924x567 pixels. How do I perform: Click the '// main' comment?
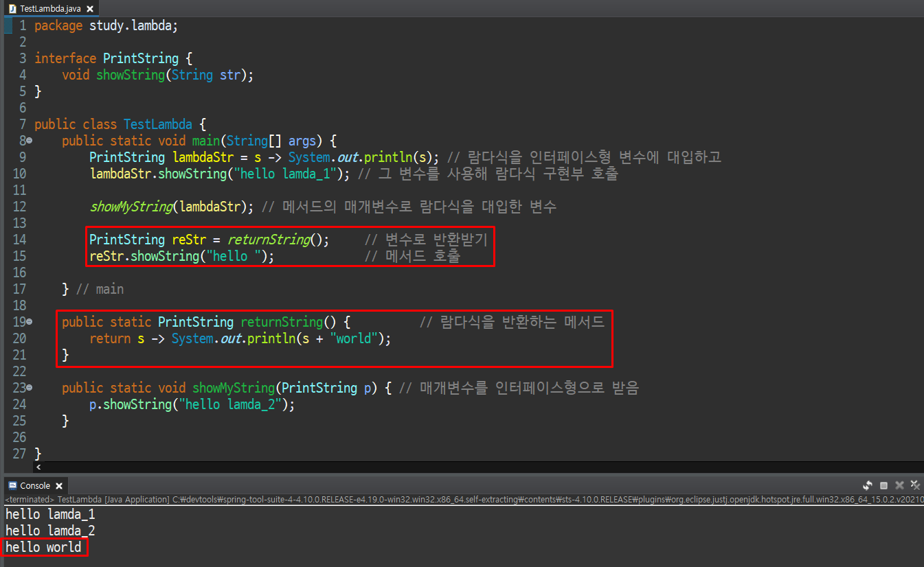click(x=100, y=289)
